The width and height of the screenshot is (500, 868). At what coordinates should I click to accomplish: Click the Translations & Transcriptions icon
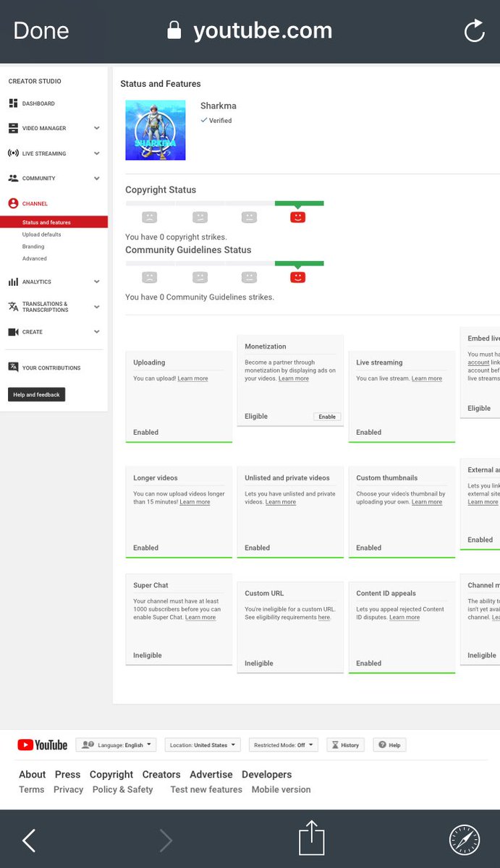point(13,307)
